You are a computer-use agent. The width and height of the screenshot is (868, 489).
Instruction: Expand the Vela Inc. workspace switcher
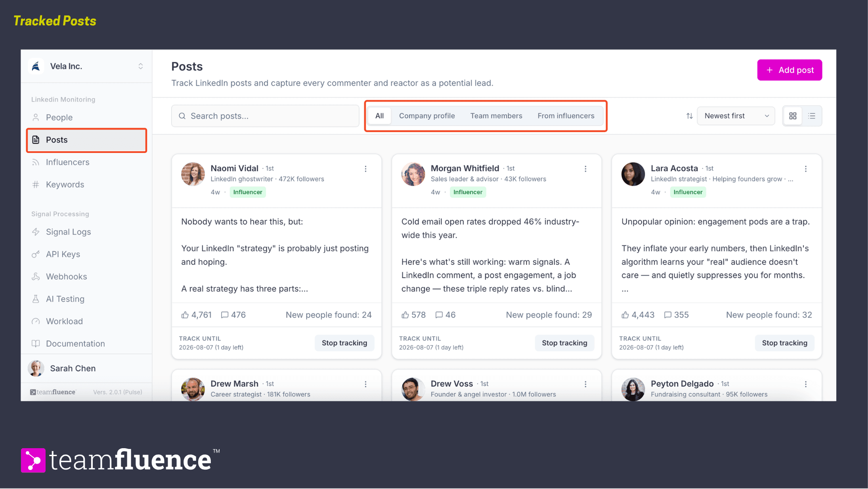point(141,66)
